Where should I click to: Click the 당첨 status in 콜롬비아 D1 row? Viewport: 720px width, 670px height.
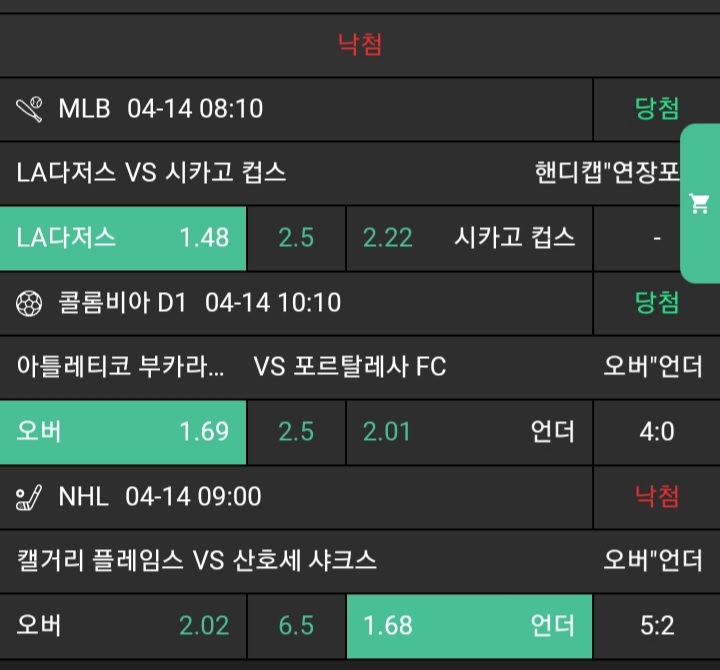[657, 303]
